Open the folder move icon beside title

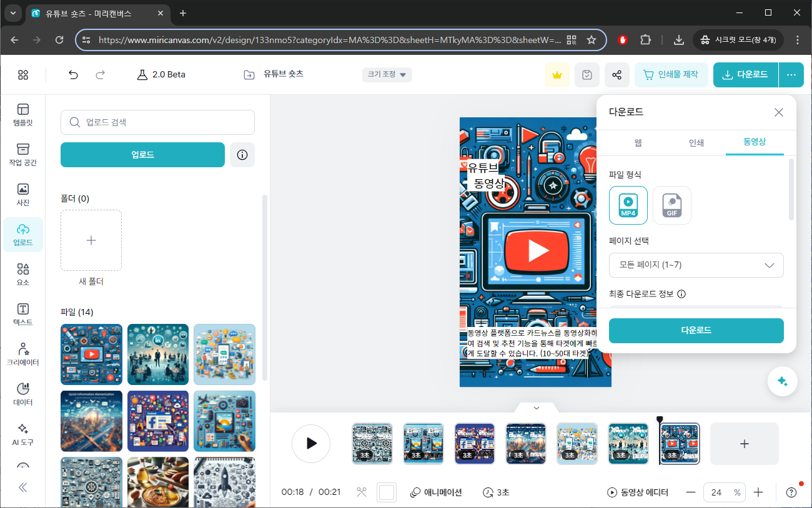(x=249, y=74)
